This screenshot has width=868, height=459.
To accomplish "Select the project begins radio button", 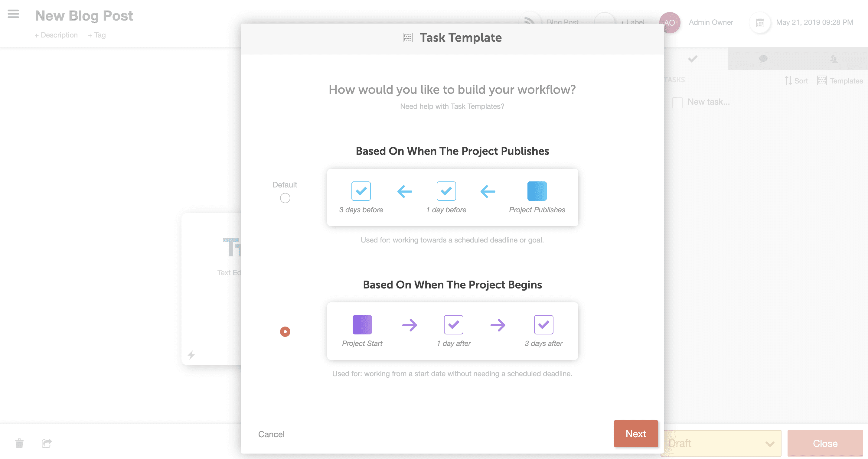I will (285, 332).
